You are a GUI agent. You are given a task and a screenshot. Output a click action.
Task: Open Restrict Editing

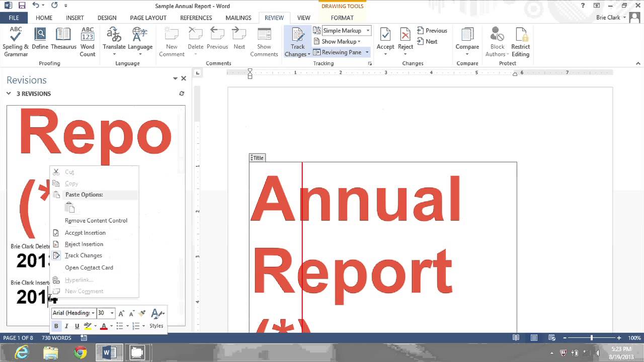pos(521,42)
